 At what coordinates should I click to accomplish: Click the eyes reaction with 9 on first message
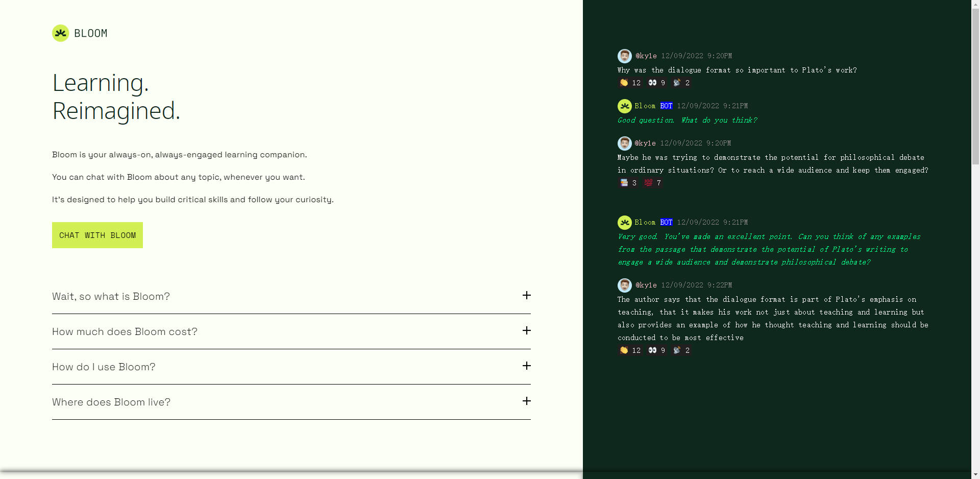coord(657,83)
